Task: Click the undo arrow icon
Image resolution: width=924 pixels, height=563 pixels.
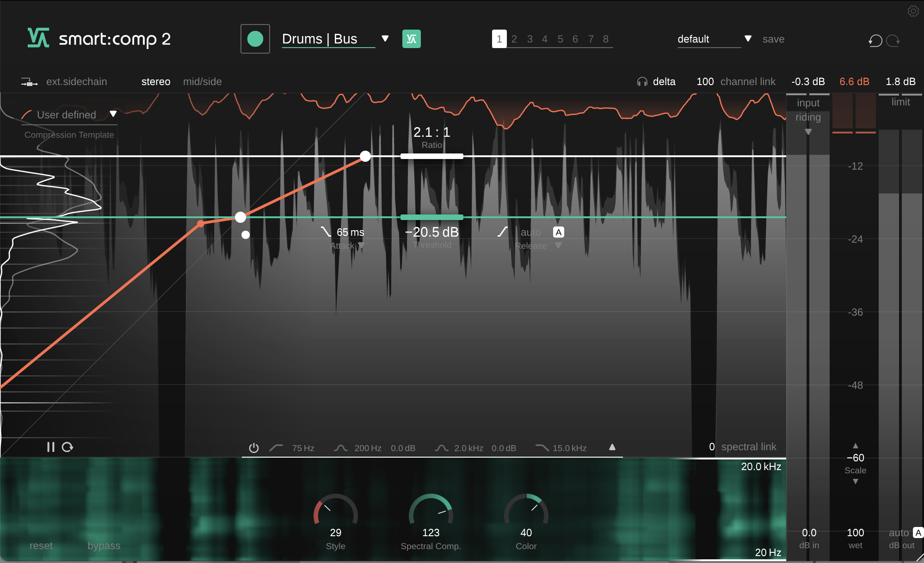Action: point(875,41)
